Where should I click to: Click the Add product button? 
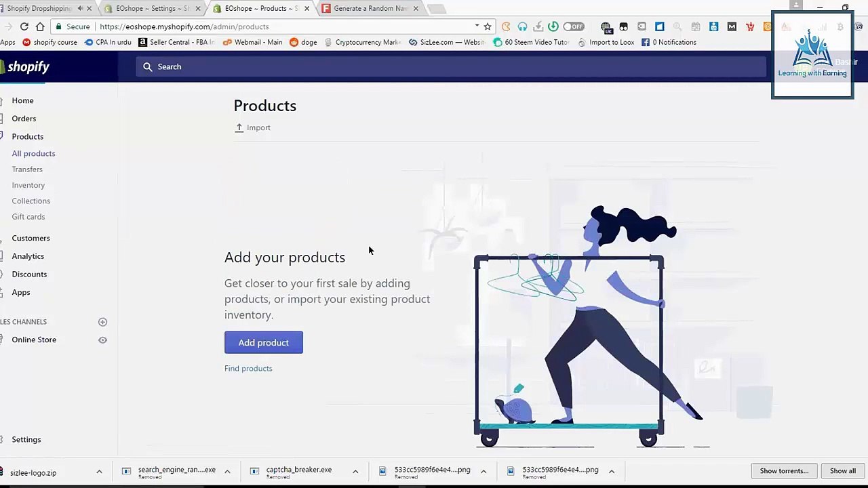click(x=264, y=342)
